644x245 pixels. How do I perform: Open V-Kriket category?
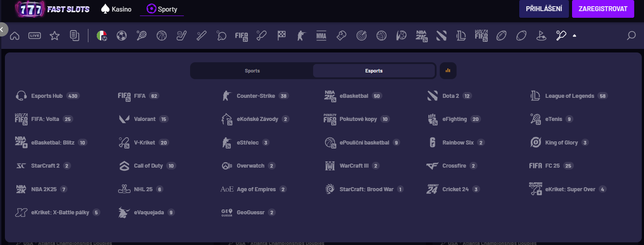pos(143,142)
